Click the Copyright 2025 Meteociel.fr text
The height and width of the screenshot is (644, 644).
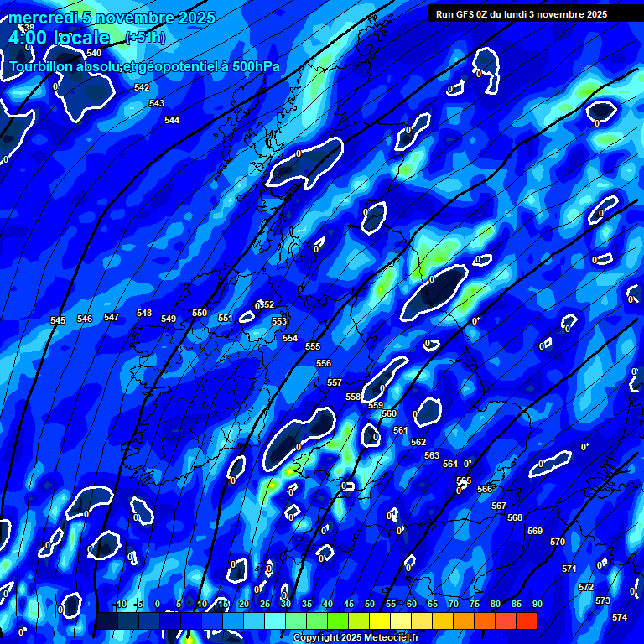tap(356, 638)
